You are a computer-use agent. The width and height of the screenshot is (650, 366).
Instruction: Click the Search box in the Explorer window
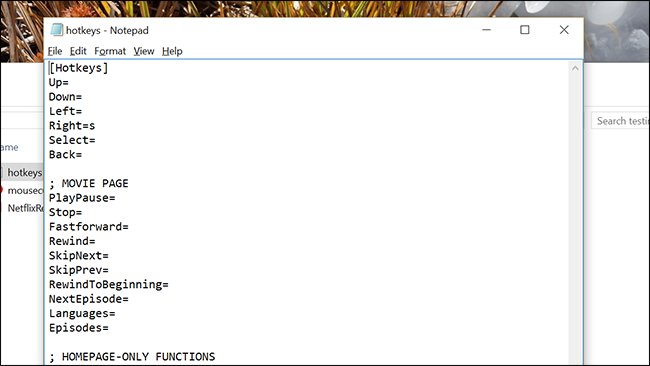(x=621, y=121)
